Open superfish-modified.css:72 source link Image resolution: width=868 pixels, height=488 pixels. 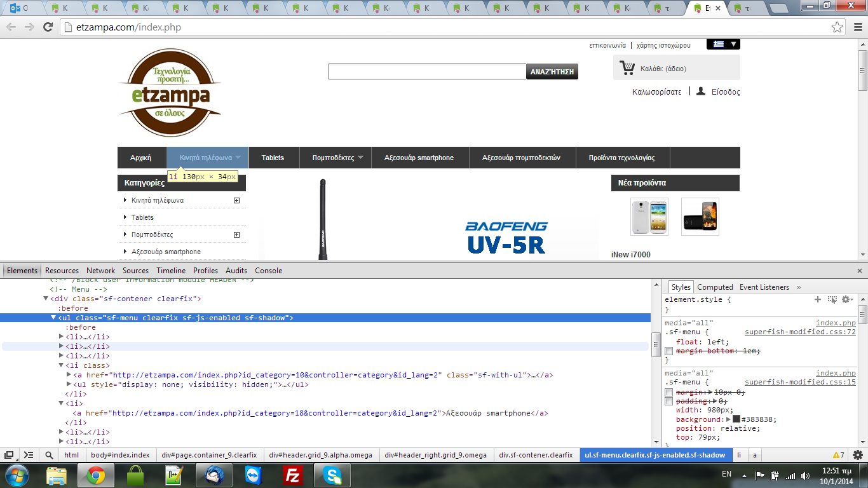click(x=800, y=332)
